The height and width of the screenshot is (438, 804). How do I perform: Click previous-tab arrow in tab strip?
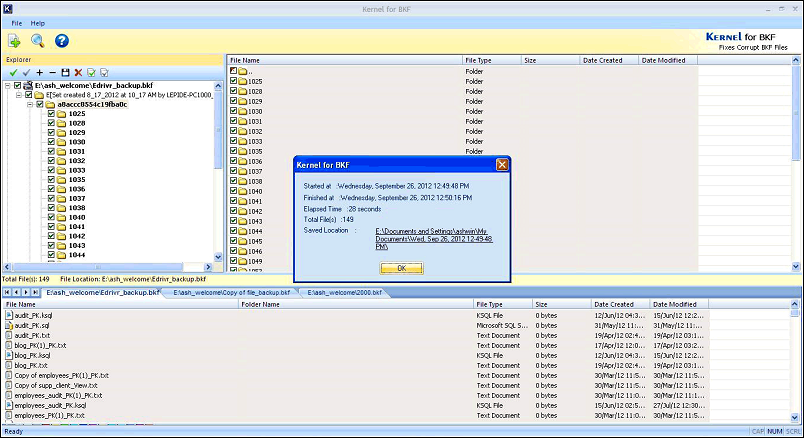[x=16, y=292]
